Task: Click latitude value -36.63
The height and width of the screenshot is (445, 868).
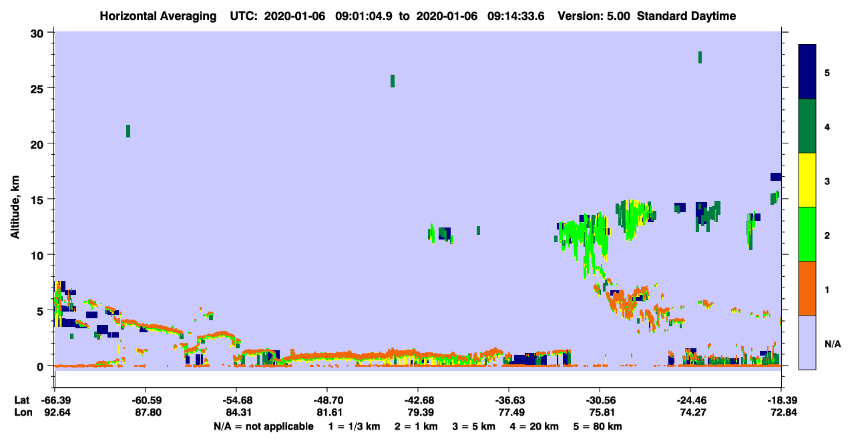Action: [x=509, y=400]
